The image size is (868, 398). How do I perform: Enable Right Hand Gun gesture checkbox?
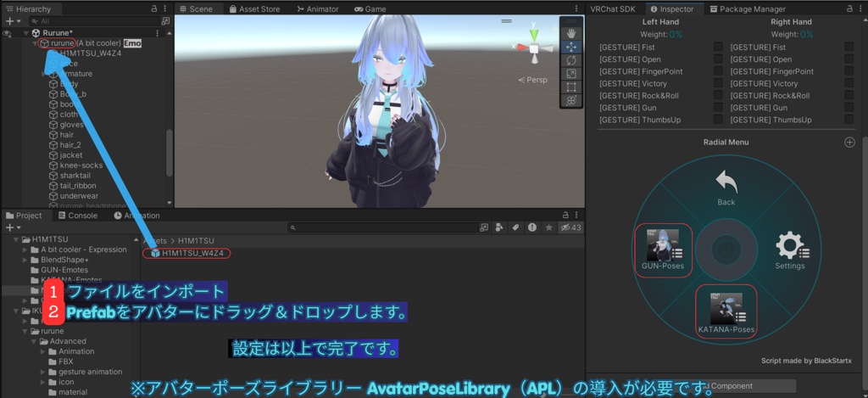coord(849,108)
